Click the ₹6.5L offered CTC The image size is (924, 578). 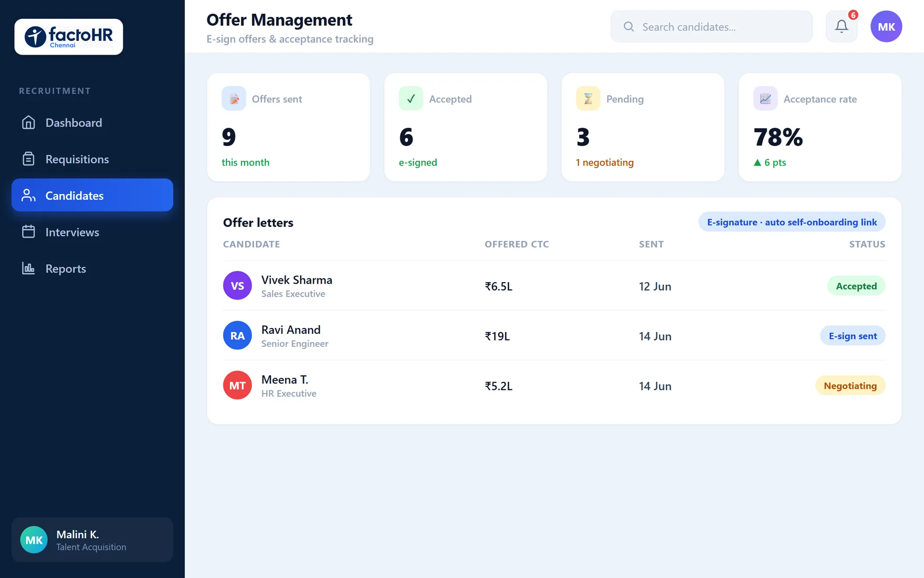(x=498, y=286)
